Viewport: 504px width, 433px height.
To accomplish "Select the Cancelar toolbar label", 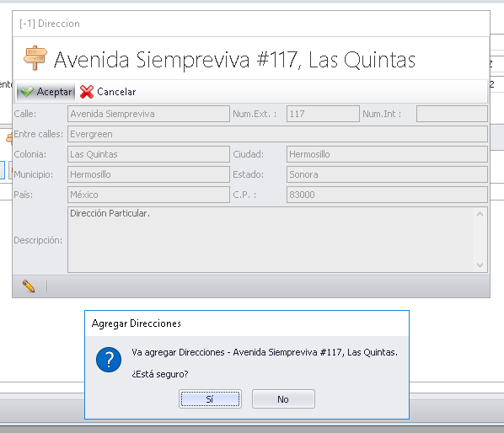I will (116, 92).
